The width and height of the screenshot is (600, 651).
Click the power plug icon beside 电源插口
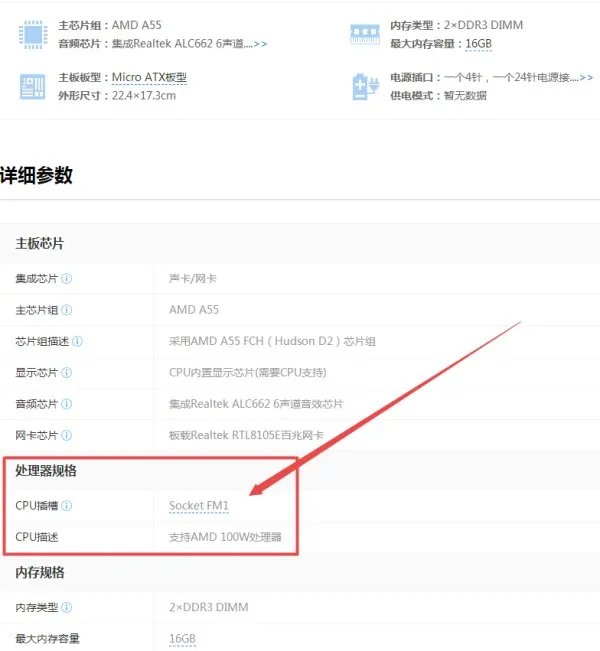click(x=365, y=86)
